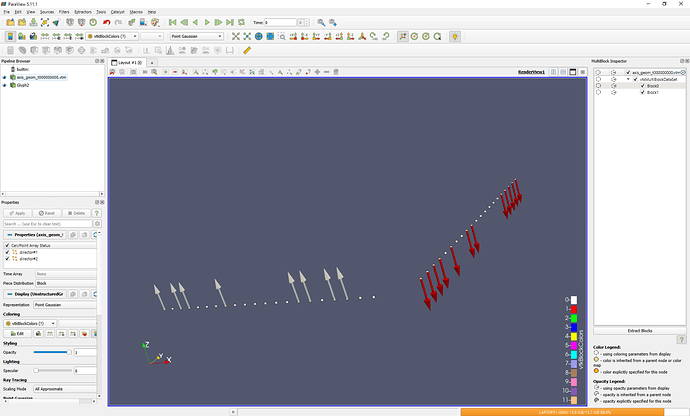This screenshot has height=416, width=690.
Task: Open Representation dropdown in Properties panel
Action: click(65, 305)
